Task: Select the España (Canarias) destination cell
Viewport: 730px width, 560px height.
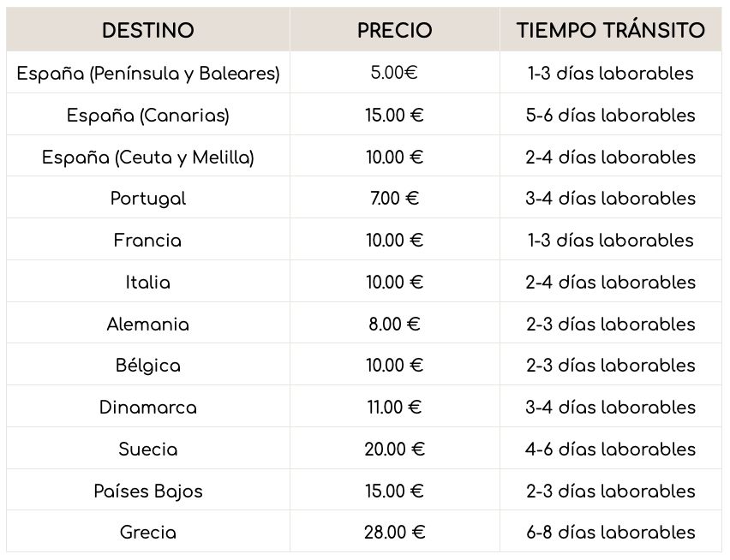Action: click(148, 116)
